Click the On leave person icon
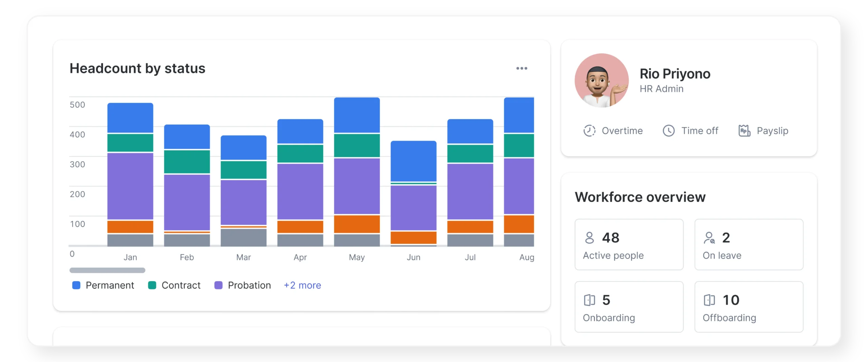868x362 pixels. (709, 238)
